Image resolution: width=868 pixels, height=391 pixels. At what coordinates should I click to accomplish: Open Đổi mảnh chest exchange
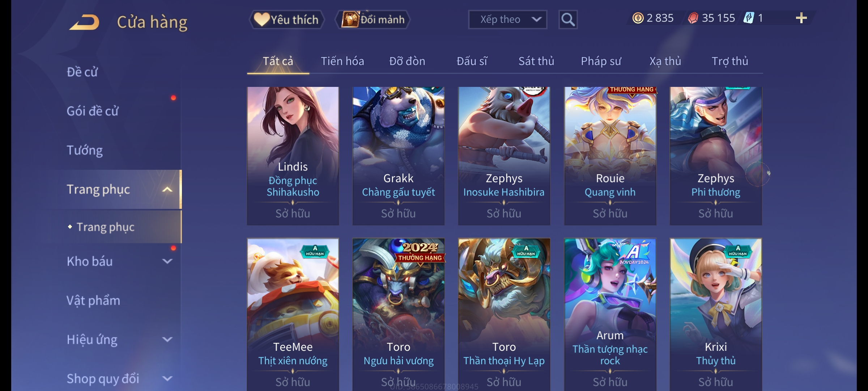(x=373, y=20)
